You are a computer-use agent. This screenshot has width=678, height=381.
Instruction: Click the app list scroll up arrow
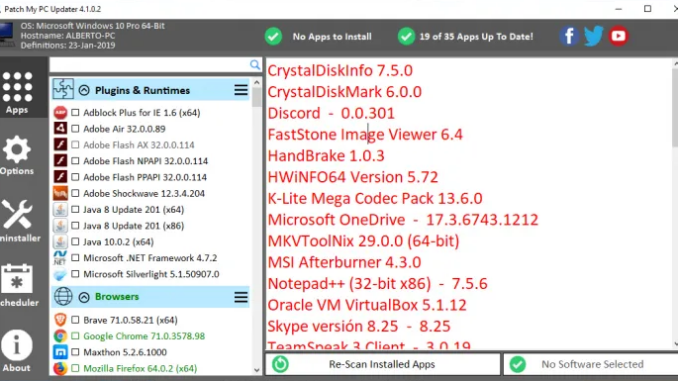point(257,82)
